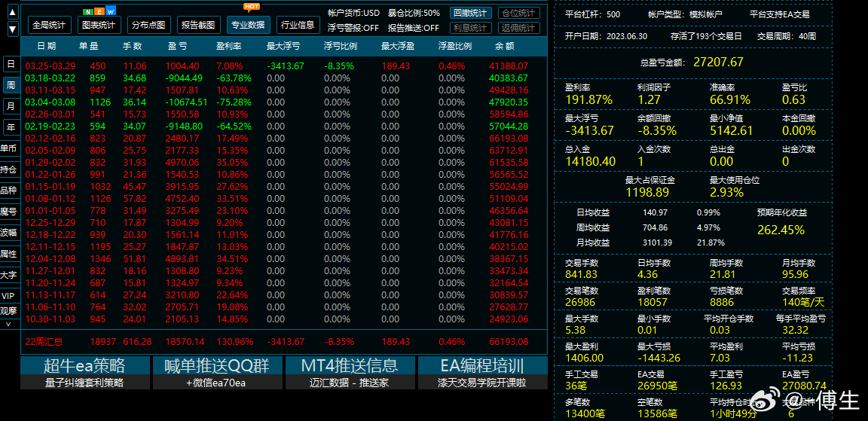Screen dimensions: 868x421
Task: Open the 品种 symbol filter
Action: 8,191
